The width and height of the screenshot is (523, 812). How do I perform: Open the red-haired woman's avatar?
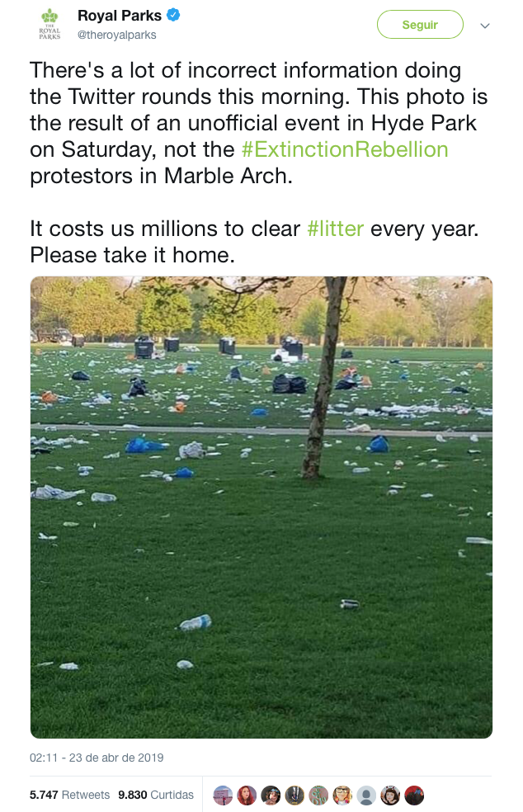[247, 795]
